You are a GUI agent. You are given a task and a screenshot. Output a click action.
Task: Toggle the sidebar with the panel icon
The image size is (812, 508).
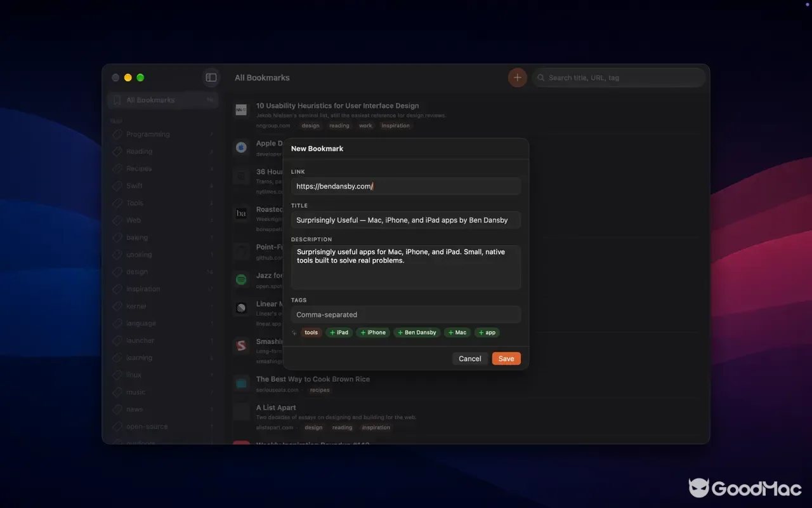point(211,77)
